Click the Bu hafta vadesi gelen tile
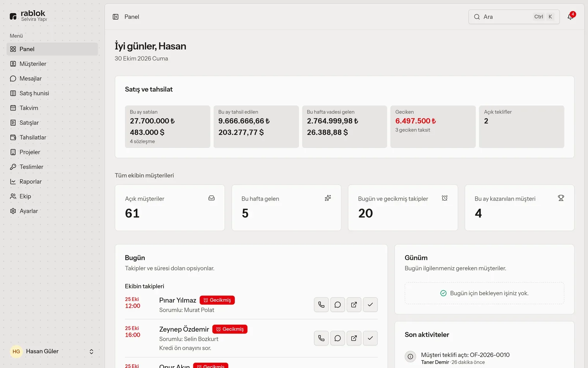 [x=344, y=127]
